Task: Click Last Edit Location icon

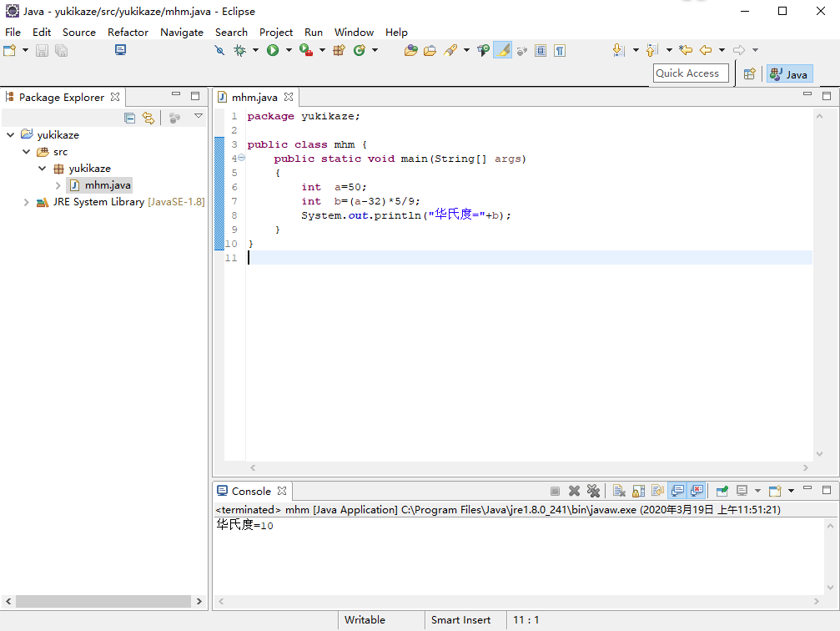Action: point(686,50)
